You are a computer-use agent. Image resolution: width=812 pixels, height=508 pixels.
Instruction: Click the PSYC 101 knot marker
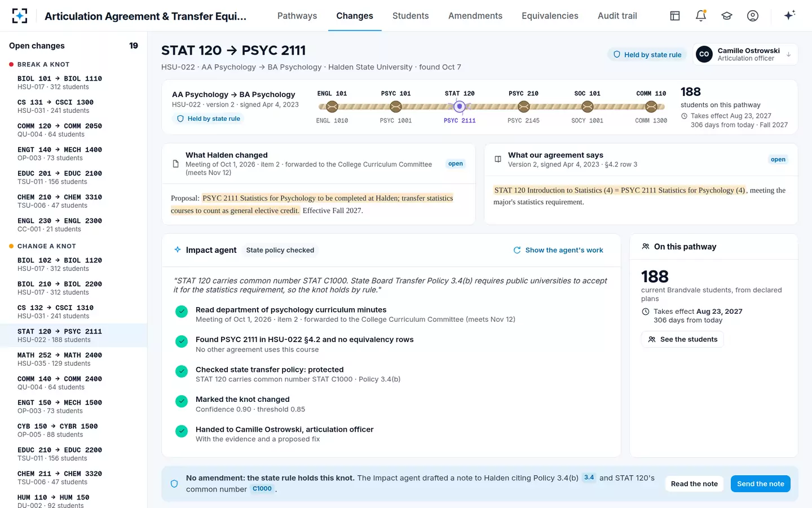[396, 106]
